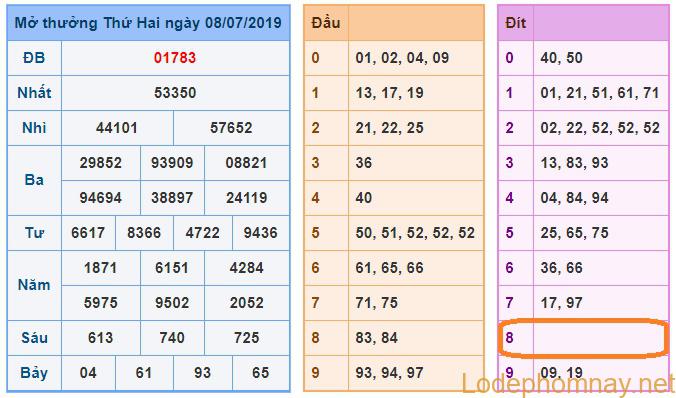Click the Sáu prize number 740
This screenshot has height=398, width=676.
coord(172,338)
